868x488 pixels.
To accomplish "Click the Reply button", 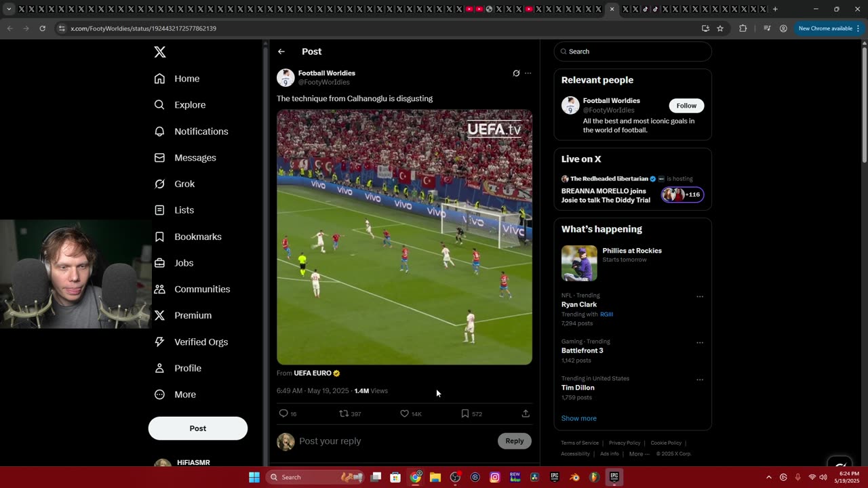I will coord(515,441).
